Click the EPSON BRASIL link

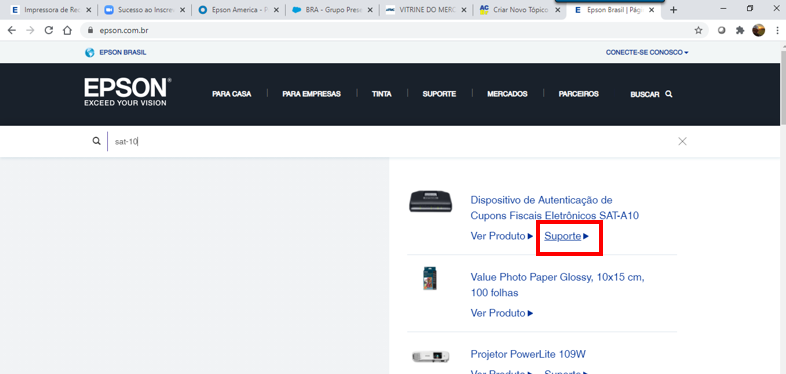(123, 52)
